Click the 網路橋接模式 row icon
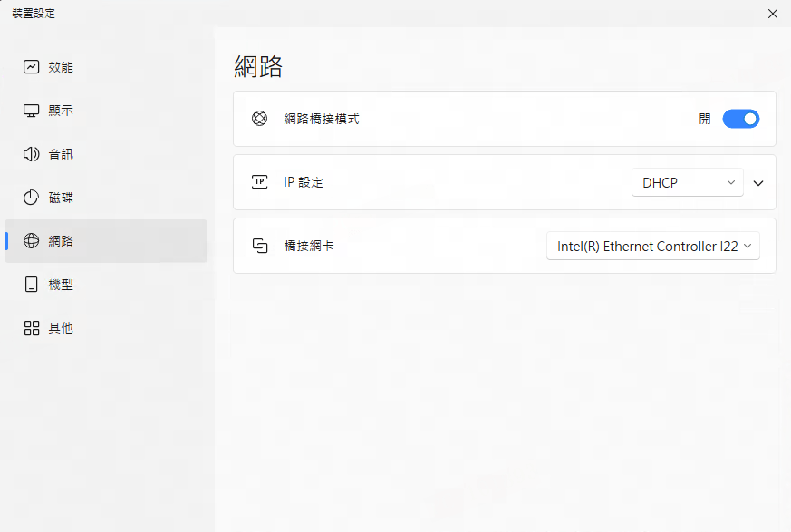The width and height of the screenshot is (791, 532). pyautogui.click(x=260, y=119)
